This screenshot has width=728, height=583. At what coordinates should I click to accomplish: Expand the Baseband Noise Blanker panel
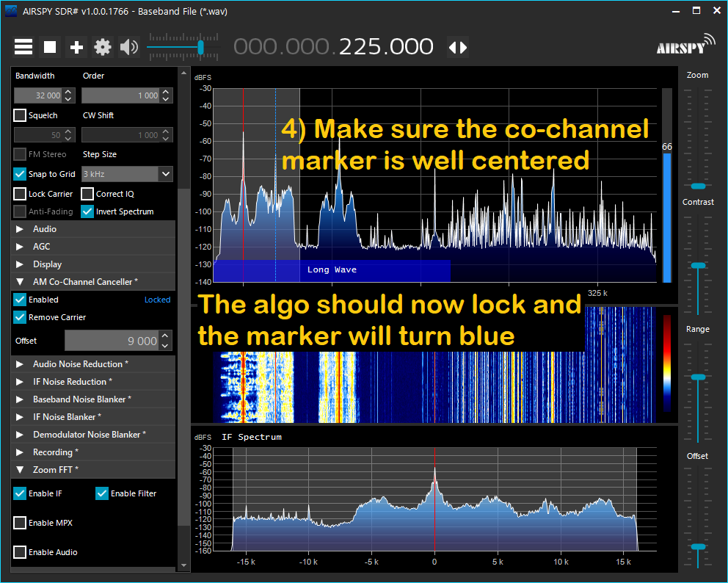coord(93,399)
